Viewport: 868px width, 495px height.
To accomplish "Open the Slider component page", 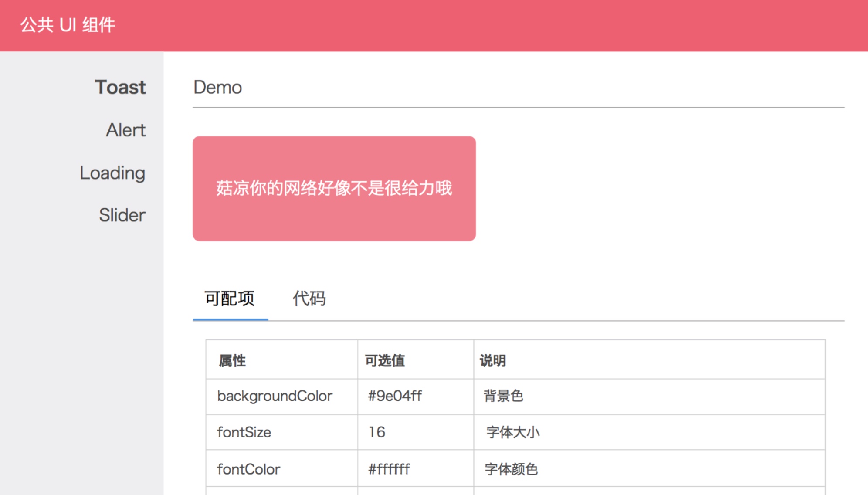I will (x=122, y=215).
